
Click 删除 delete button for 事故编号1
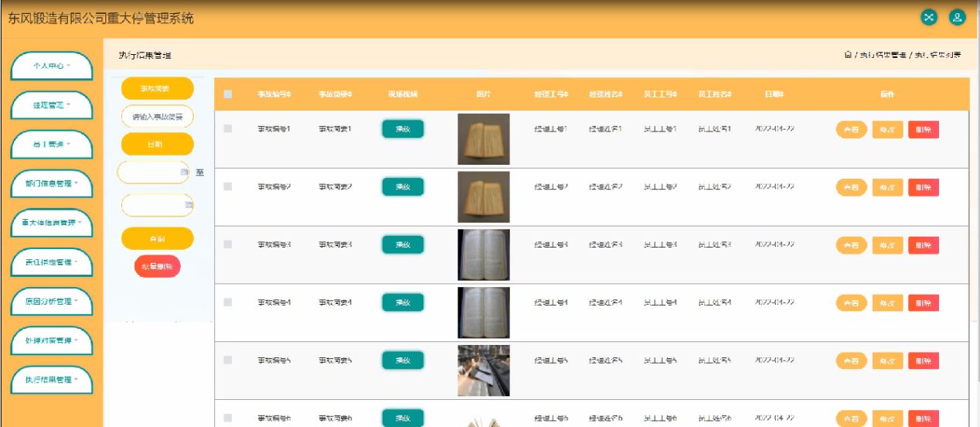pos(924,129)
